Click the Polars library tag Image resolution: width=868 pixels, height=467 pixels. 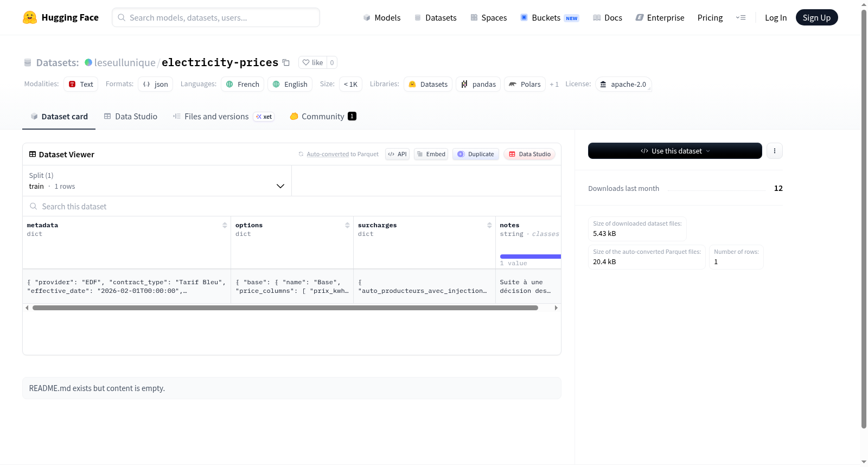point(525,84)
